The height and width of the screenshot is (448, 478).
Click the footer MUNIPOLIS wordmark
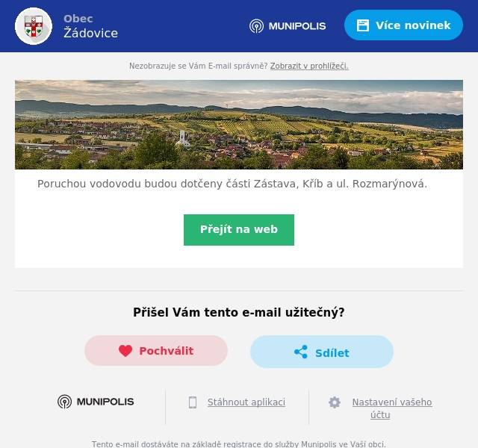pyautogui.click(x=105, y=402)
